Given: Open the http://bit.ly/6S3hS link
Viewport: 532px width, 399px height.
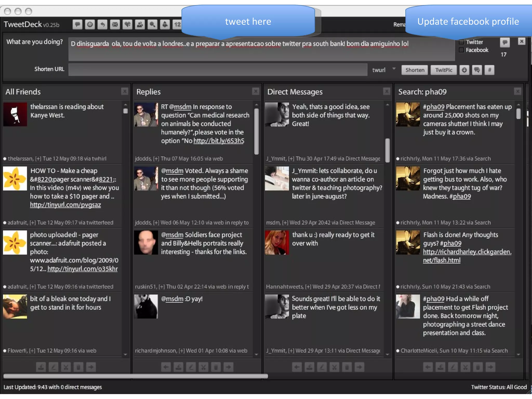Looking at the screenshot, I should pos(219,141).
